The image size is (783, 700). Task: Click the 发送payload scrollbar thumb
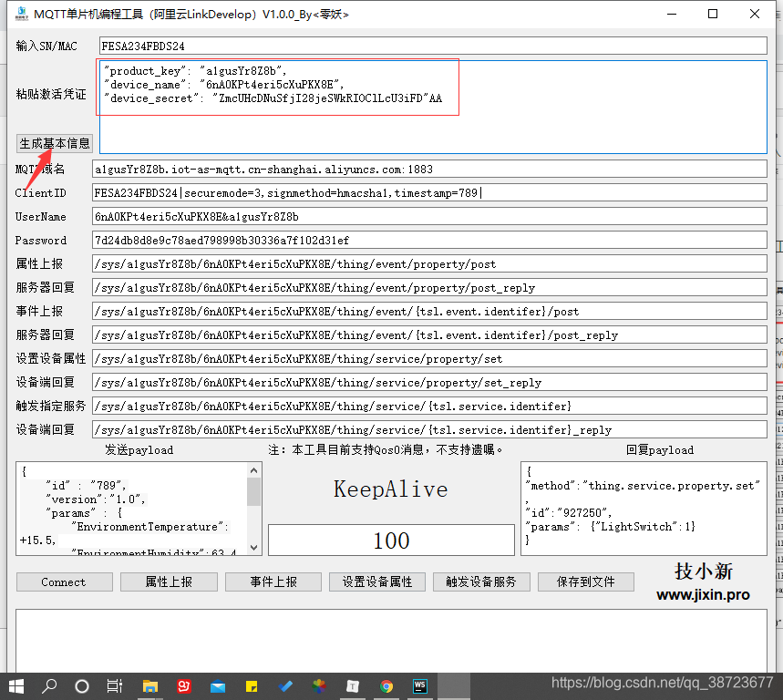tap(253, 492)
